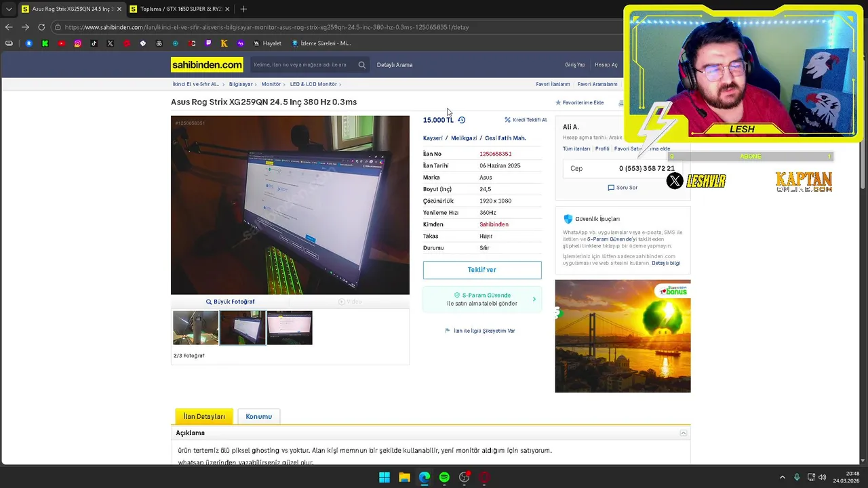Select the third photo thumbnail
This screenshot has width=868, height=488.
point(290,327)
